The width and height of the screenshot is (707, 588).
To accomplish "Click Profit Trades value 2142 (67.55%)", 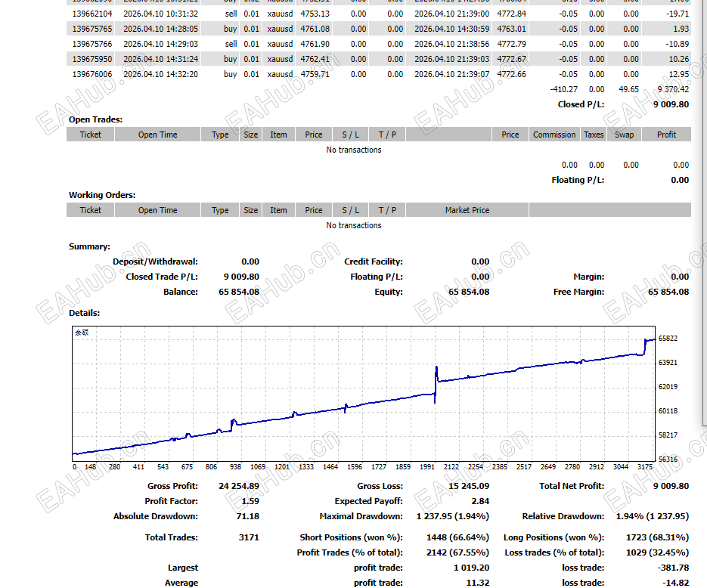I will (457, 552).
